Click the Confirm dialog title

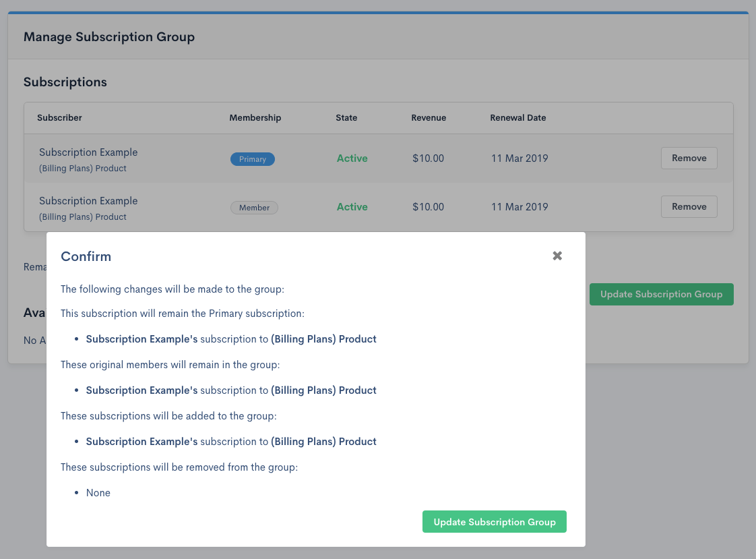[x=86, y=256]
